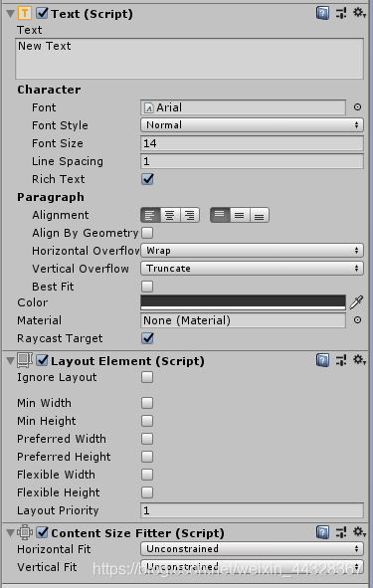Click the Font Size label

pos(58,143)
